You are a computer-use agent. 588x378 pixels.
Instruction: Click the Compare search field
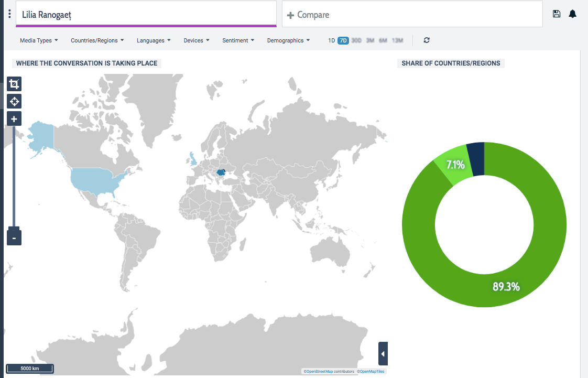412,15
